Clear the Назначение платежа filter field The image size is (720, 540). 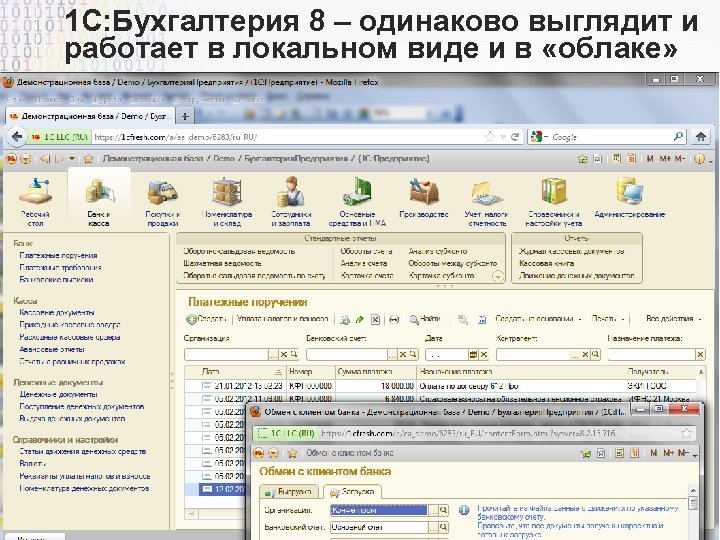point(700,354)
